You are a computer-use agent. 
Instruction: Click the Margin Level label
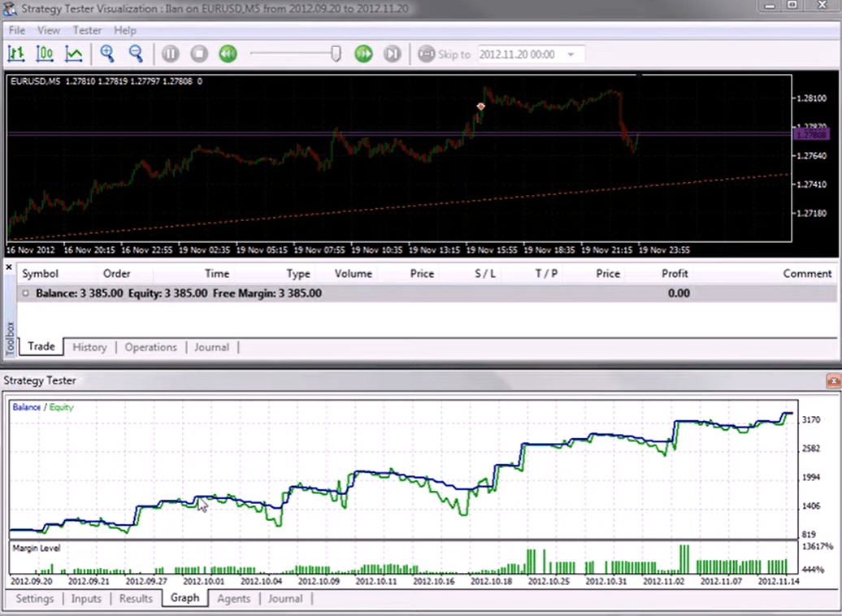pos(37,549)
